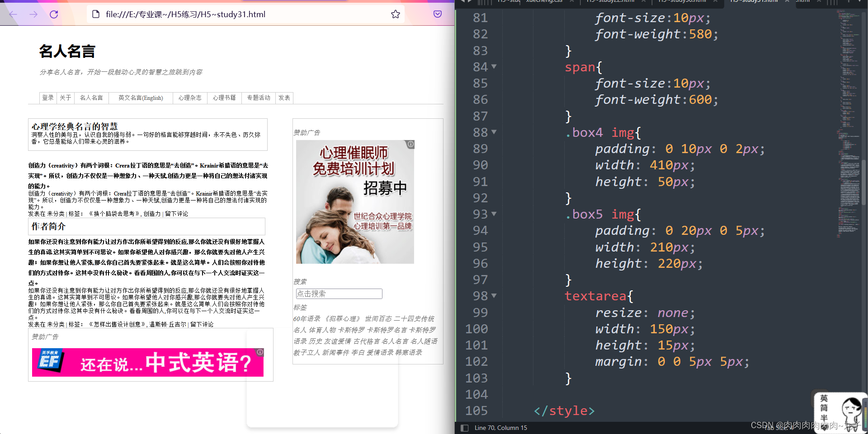Viewport: 868px width, 434px height.
Task: Toggle the editor sidebar icon in status bar
Action: [x=464, y=428]
